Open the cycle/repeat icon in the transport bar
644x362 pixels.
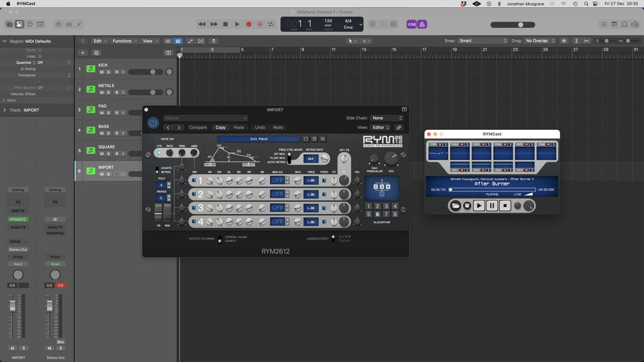click(x=270, y=24)
